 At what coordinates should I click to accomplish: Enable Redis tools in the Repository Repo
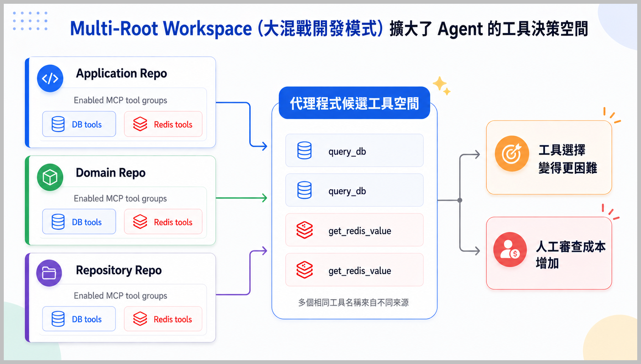pos(163,319)
